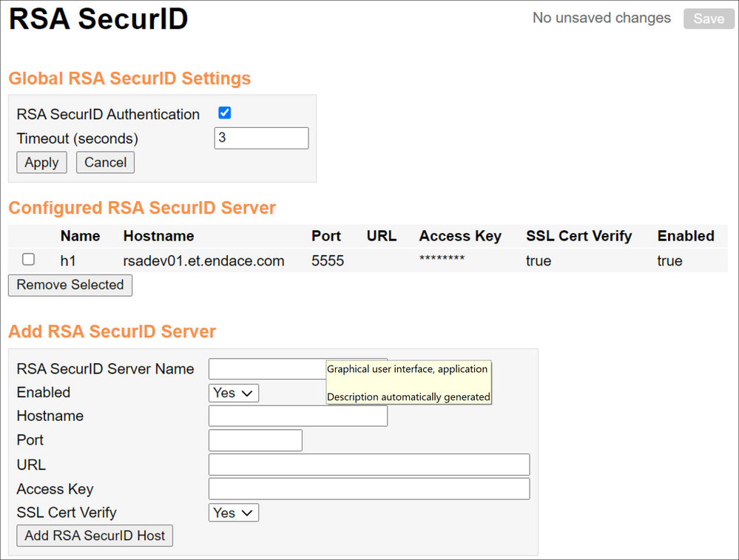Click the Name column header in the server table
This screenshot has width=739, height=560.
(x=80, y=236)
